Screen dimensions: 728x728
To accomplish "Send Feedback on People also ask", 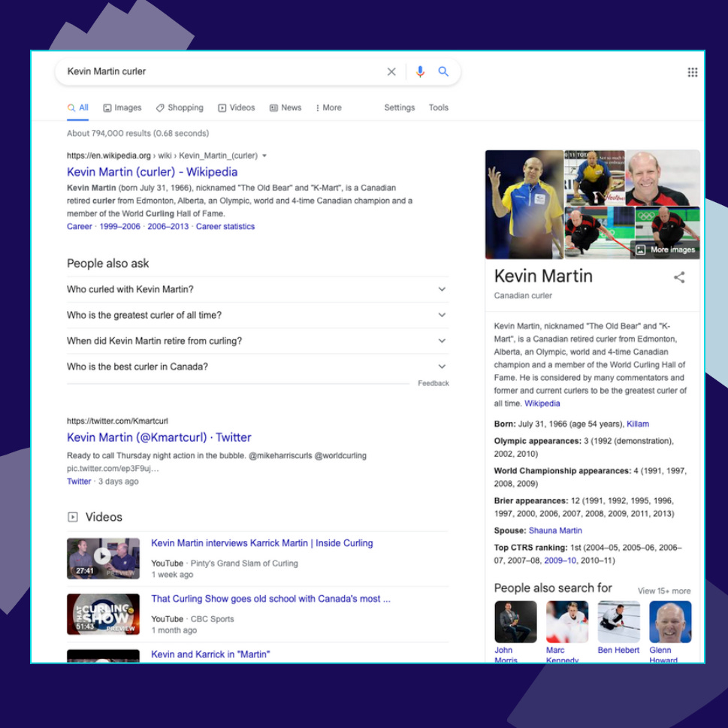I will (x=433, y=383).
